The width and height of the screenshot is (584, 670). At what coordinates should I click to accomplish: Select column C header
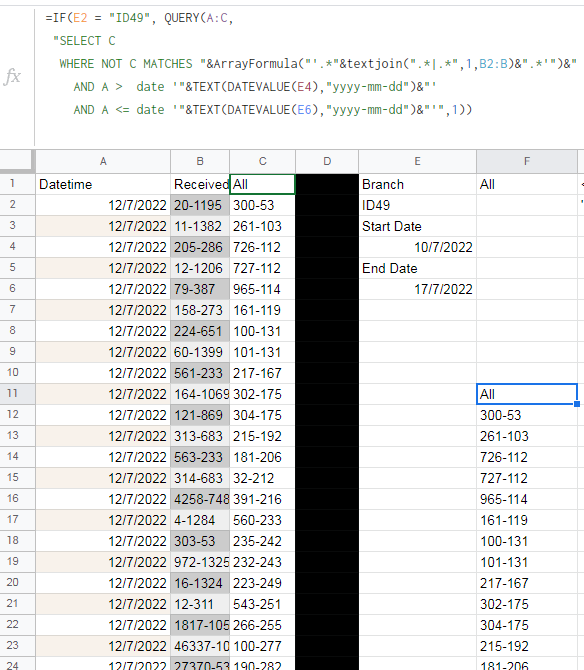pos(262,162)
